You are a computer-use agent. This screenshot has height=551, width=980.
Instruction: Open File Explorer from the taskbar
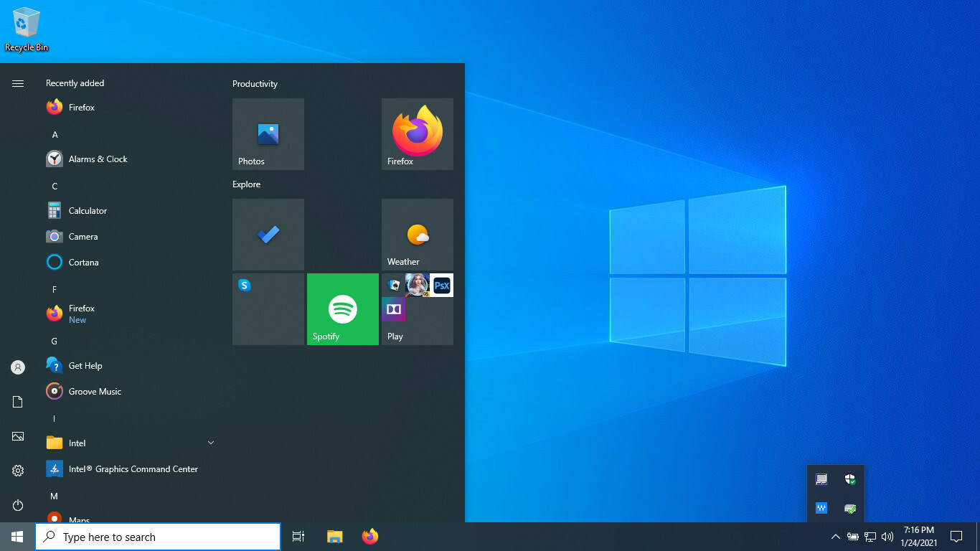tap(334, 537)
